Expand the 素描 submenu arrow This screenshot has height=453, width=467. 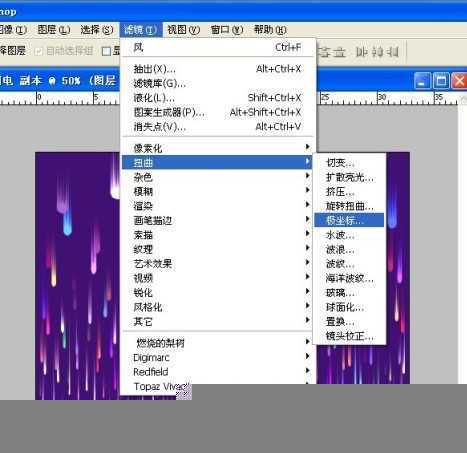(x=308, y=233)
